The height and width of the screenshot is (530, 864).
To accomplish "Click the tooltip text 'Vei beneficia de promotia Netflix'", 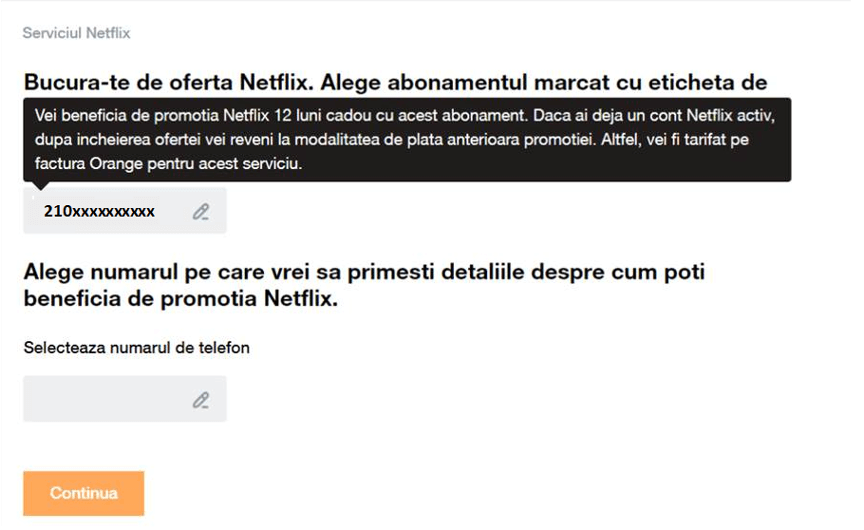I will coord(152,116).
